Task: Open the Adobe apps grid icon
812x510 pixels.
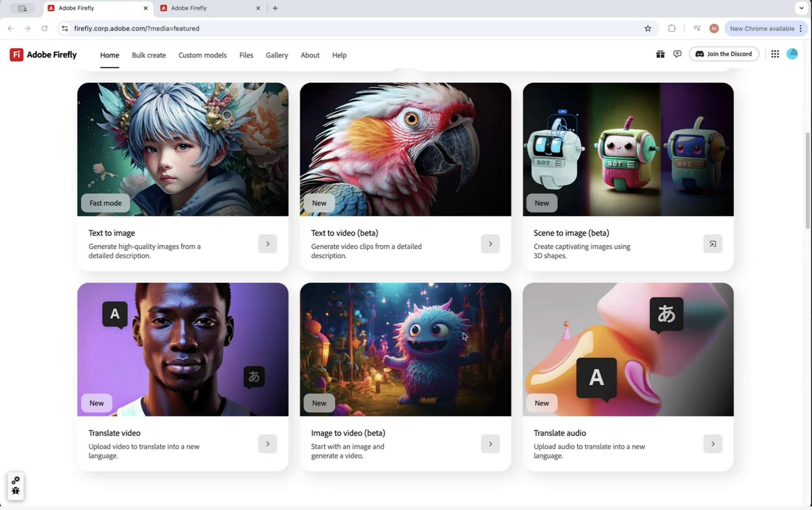Action: pyautogui.click(x=775, y=54)
